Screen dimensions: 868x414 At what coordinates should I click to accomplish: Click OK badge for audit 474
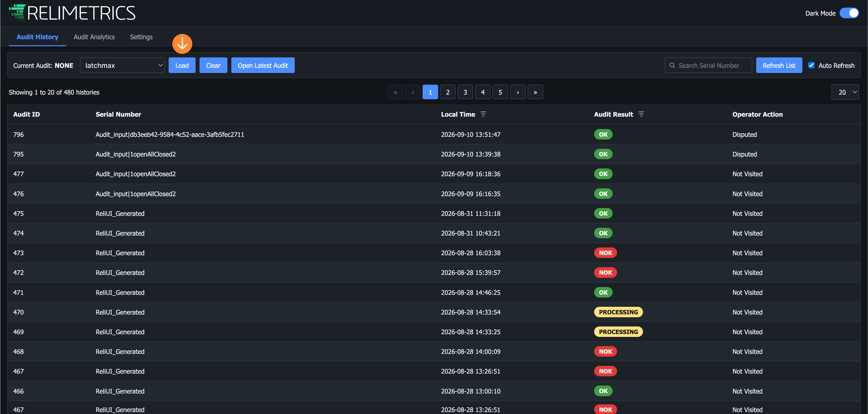tap(603, 233)
